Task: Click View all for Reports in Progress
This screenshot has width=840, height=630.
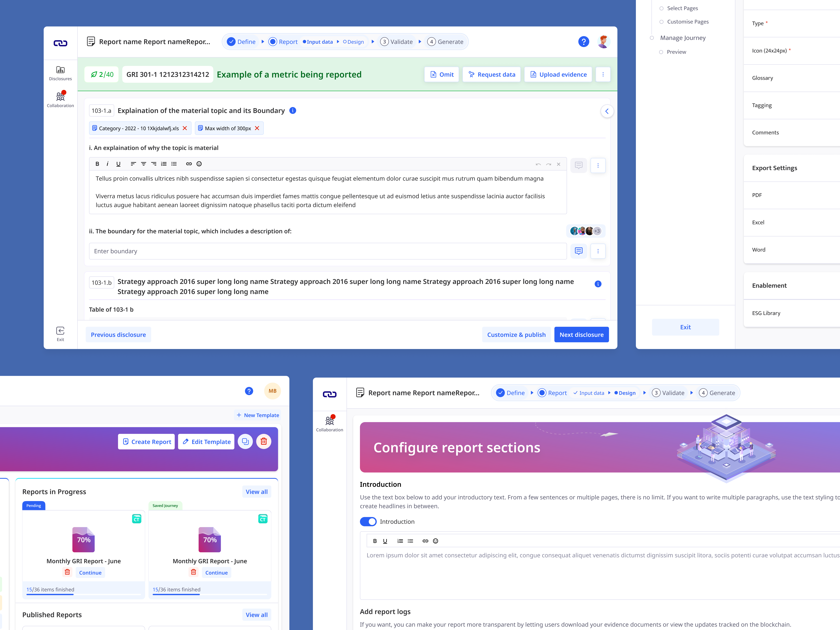Action: [x=257, y=492]
